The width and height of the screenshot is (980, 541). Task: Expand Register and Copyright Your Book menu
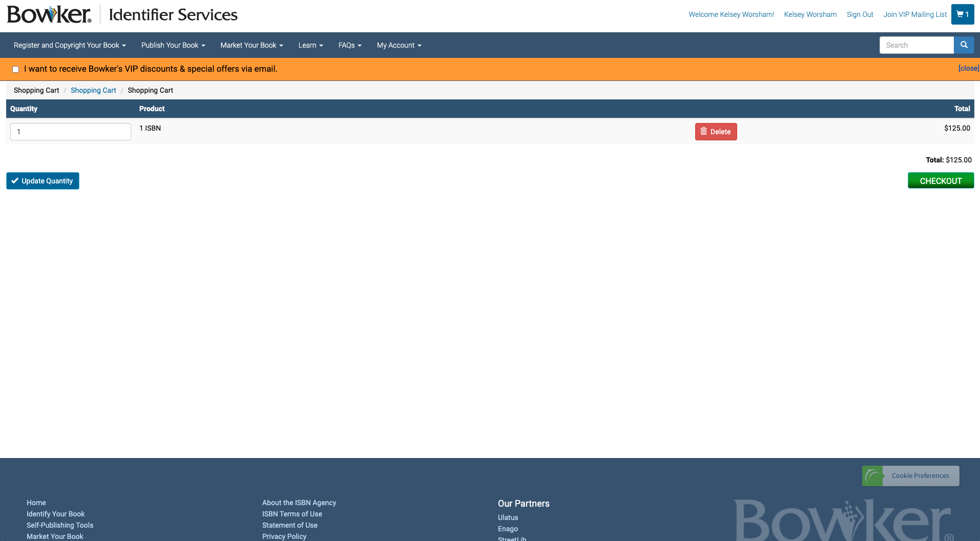tap(70, 45)
